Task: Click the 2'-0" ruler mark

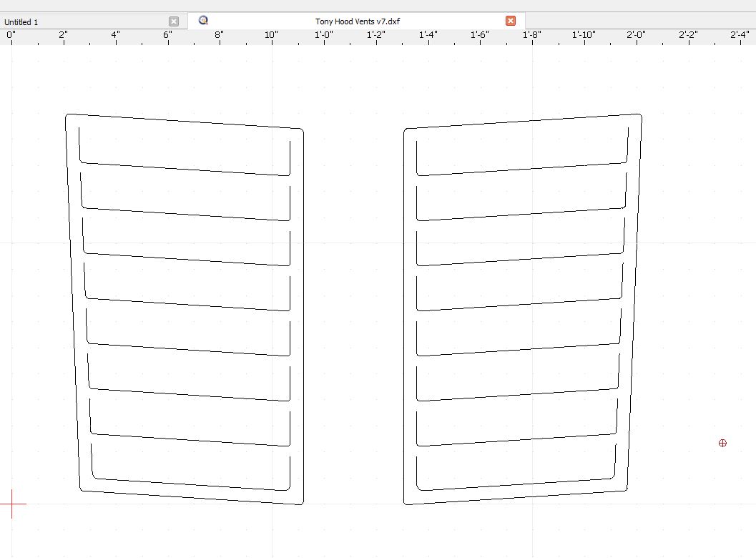Action: click(636, 36)
